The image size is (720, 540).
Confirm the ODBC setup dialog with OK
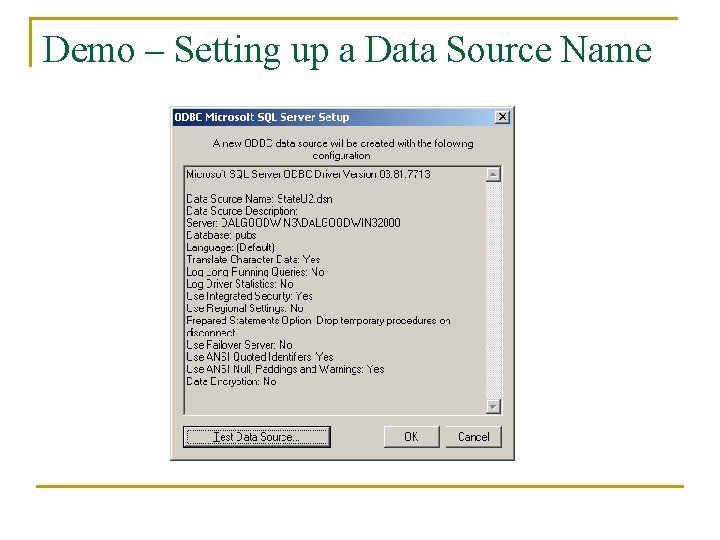pos(411,437)
